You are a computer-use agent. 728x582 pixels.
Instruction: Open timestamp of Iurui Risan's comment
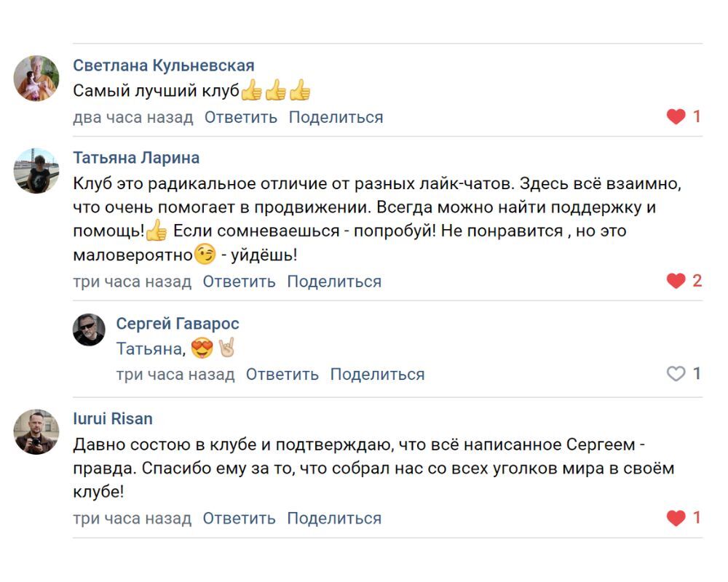[132, 519]
